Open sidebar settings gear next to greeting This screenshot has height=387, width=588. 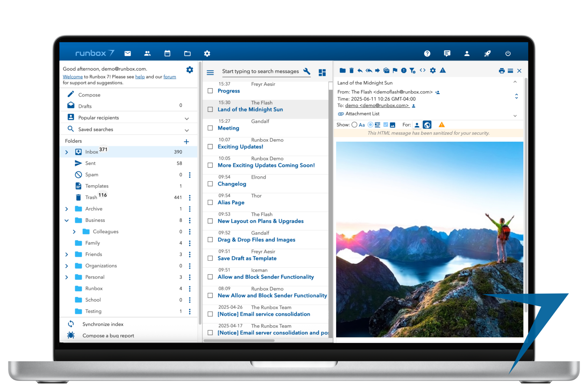pos(190,70)
